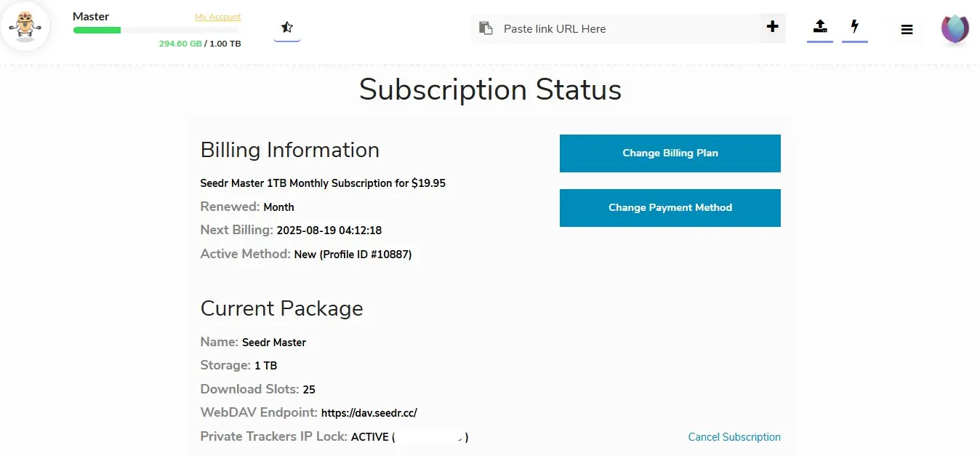Click the lotus avatar in the top-right corner

pyautogui.click(x=955, y=29)
